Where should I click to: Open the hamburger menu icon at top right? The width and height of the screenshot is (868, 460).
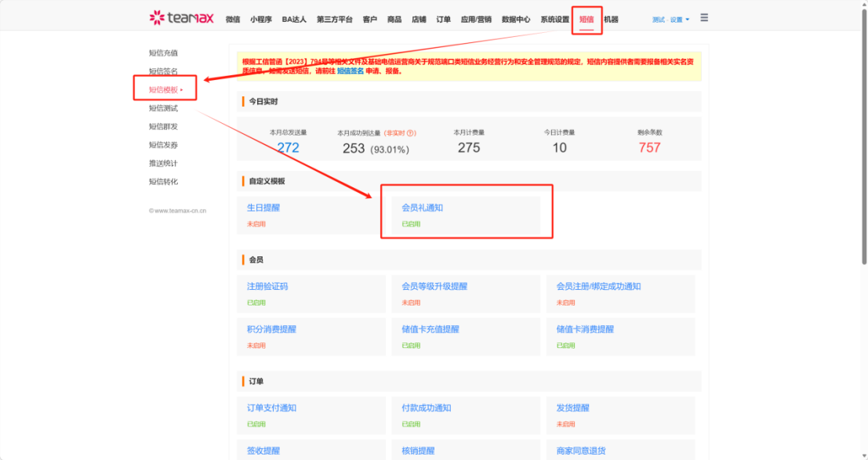[703, 16]
